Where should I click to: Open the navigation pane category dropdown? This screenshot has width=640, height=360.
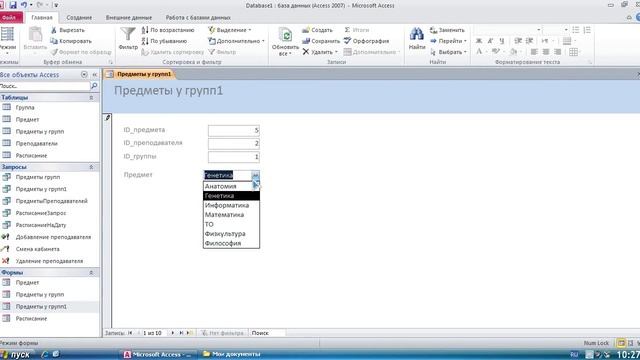coord(84,75)
